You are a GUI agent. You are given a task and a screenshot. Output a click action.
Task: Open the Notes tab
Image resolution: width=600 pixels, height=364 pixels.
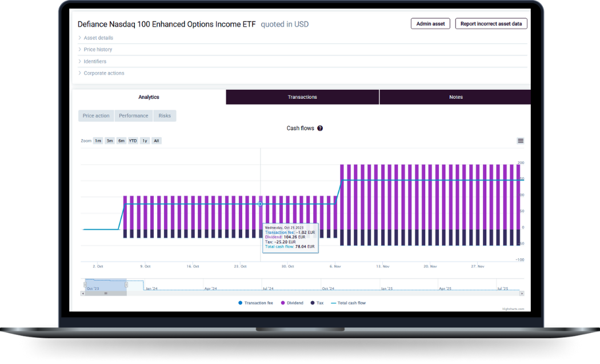[x=456, y=97]
